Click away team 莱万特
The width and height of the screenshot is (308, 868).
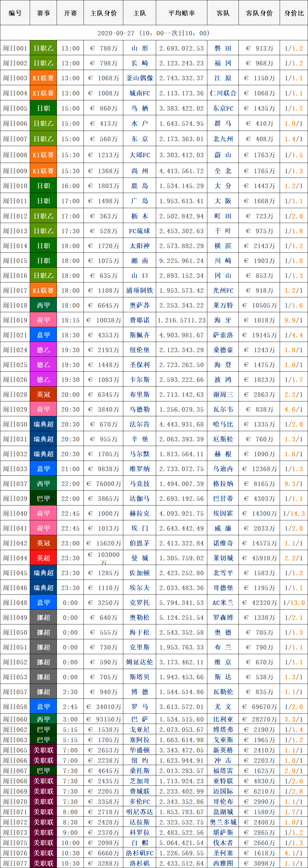tap(223, 305)
